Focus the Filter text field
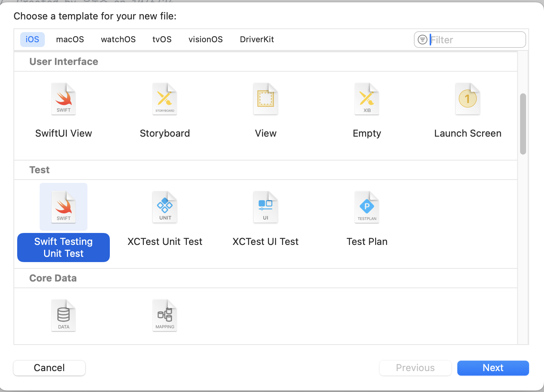This screenshot has height=392, width=544. tap(470, 40)
